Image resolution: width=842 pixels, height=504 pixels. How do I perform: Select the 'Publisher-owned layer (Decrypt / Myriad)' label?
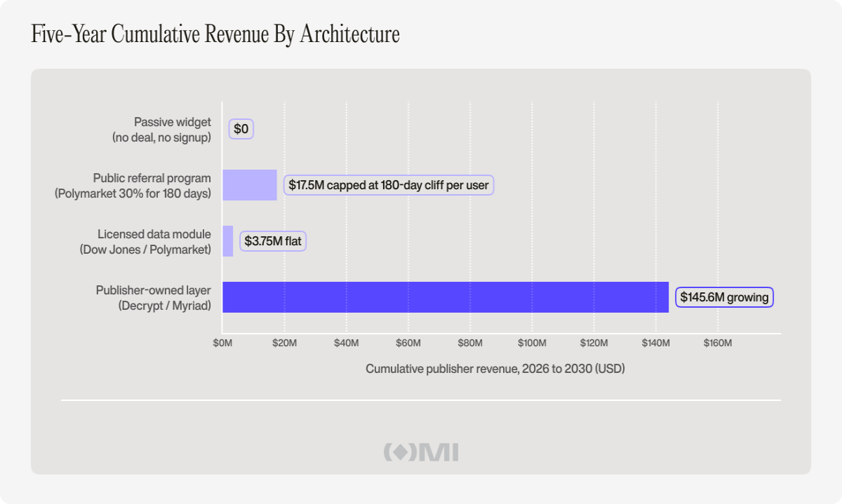pos(153,298)
